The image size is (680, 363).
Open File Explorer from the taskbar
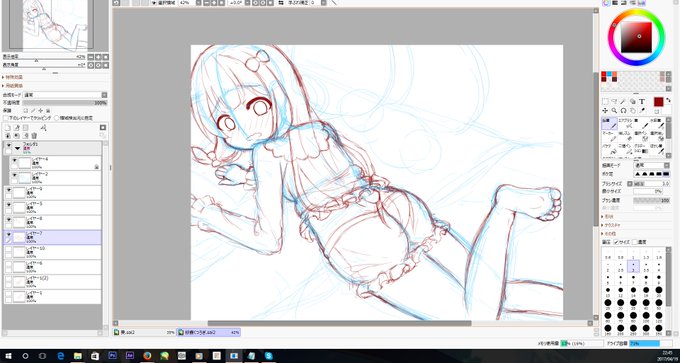coord(78,356)
